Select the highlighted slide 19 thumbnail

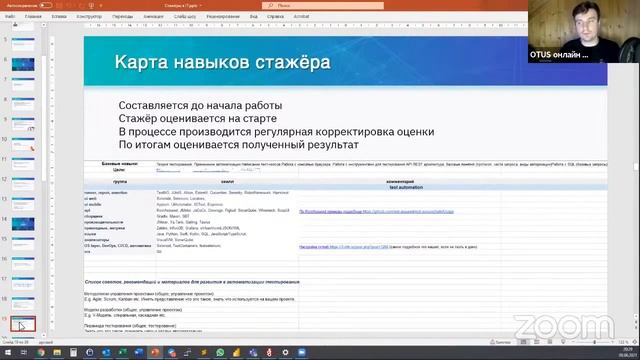pyautogui.click(x=23, y=324)
